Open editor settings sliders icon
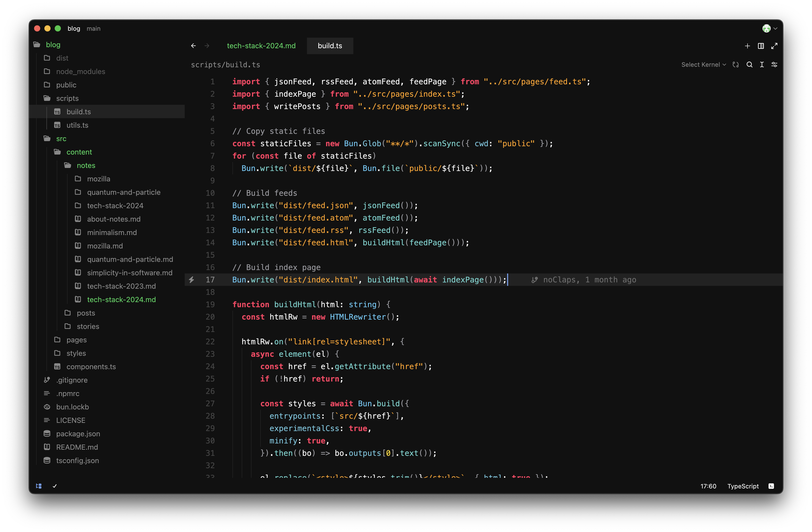The height and width of the screenshot is (532, 812). [x=775, y=65]
